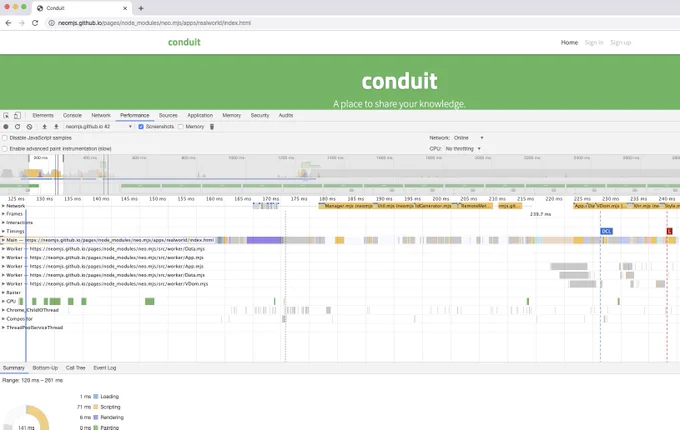
Task: Open the Sources tab
Action: pos(168,115)
